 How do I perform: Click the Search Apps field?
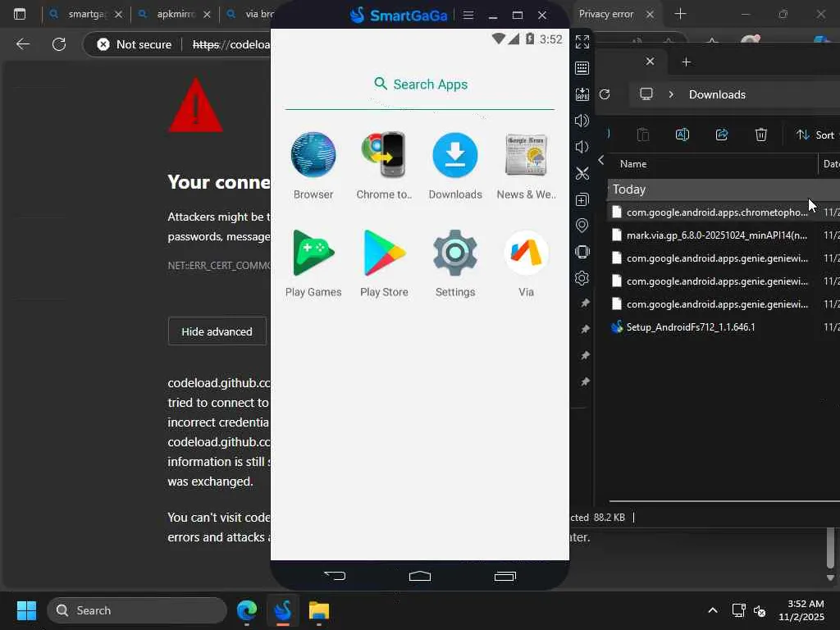(x=420, y=84)
